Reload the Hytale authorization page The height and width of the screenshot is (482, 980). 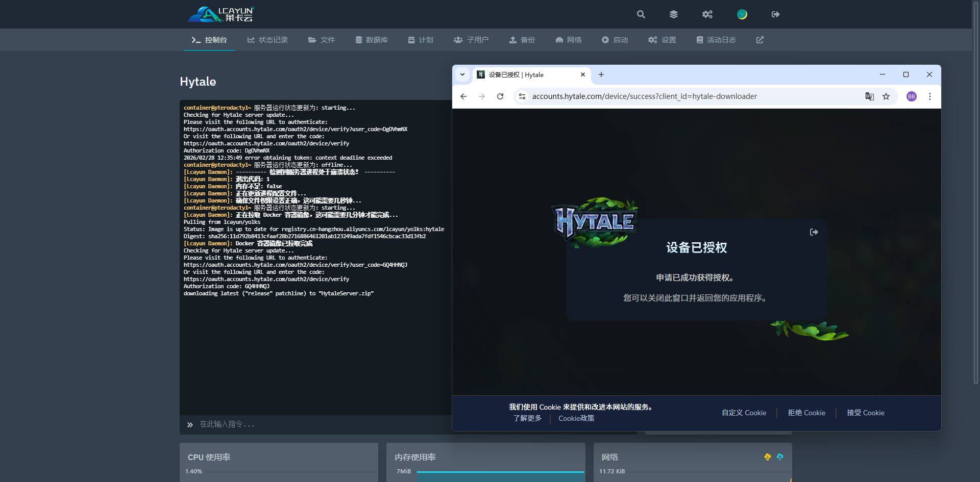click(x=500, y=96)
